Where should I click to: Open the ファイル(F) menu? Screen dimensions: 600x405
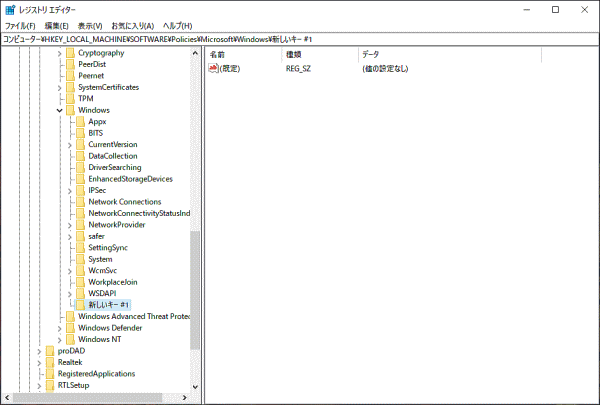(20, 26)
